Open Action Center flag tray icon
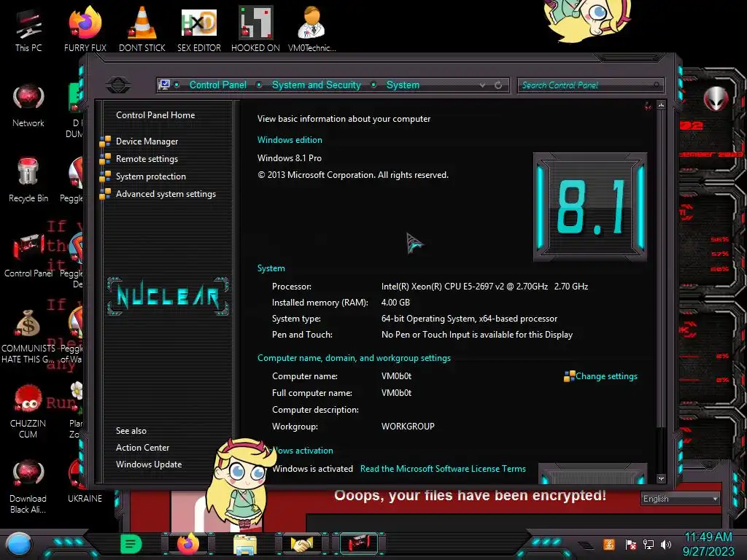Viewport: 747px width, 560px height. [631, 544]
